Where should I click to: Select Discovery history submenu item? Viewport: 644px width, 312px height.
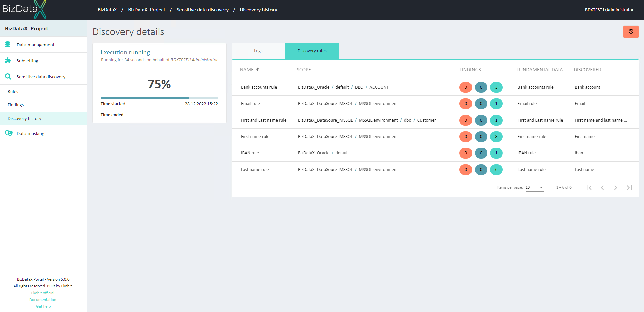click(43, 118)
